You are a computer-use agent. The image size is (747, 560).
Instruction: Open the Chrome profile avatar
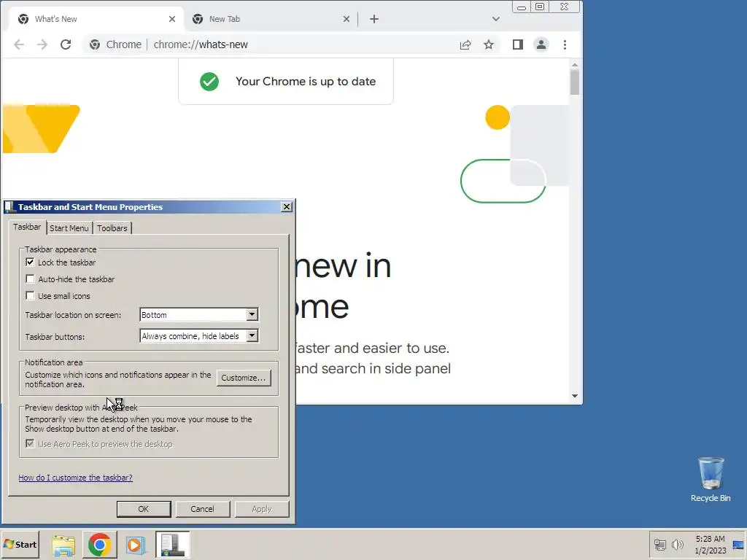pyautogui.click(x=541, y=44)
